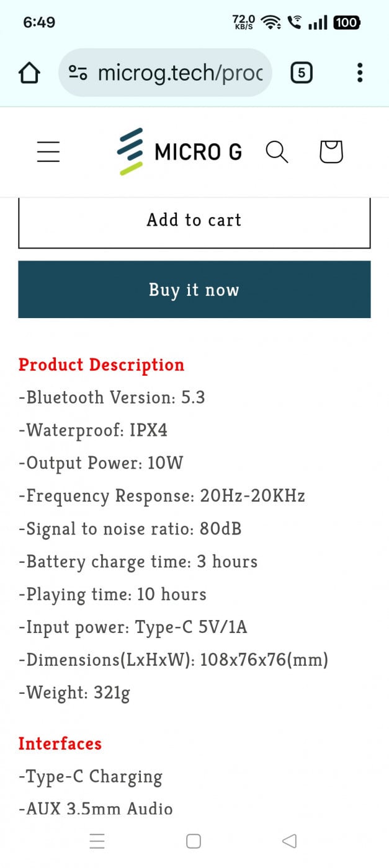Screen dimensions: 389x868
Task: Select the Product Description heading
Action: (x=101, y=365)
